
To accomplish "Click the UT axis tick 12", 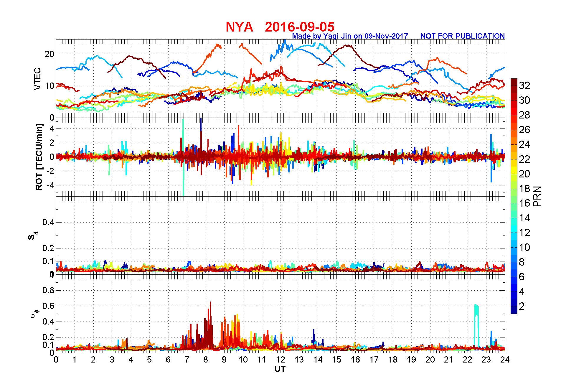I will (280, 360).
